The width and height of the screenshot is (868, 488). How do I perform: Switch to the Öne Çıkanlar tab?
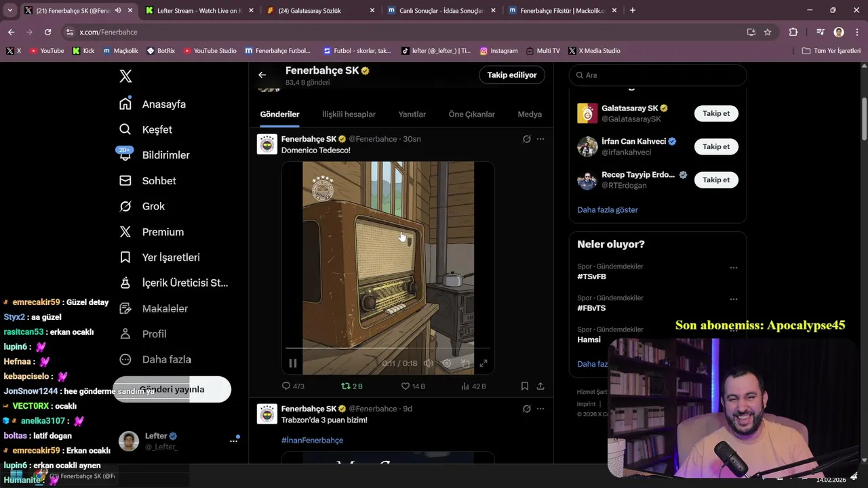tap(471, 114)
